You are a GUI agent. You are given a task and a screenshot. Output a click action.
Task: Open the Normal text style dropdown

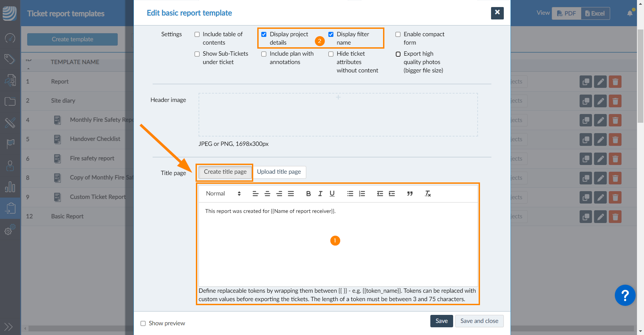(x=223, y=193)
